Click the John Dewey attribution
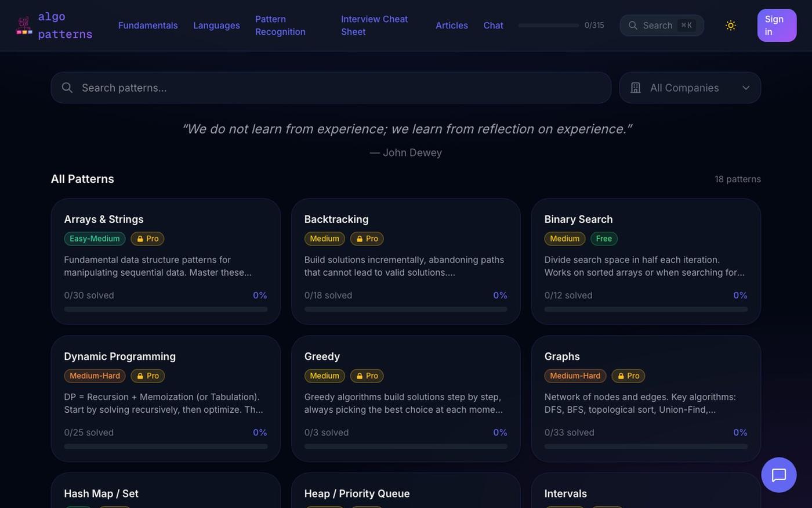812x508 pixels. 406,153
